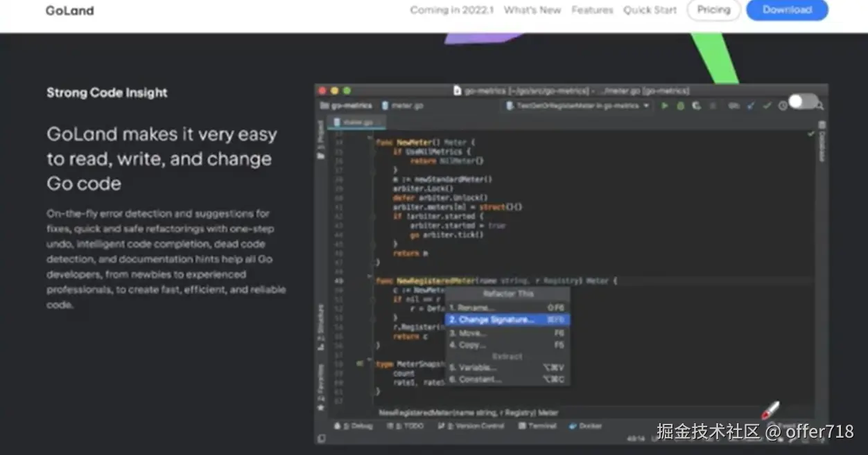Image resolution: width=868 pixels, height=455 pixels.
Task: Click Run with Coverage icon in IDE toolbar
Action: point(695,106)
